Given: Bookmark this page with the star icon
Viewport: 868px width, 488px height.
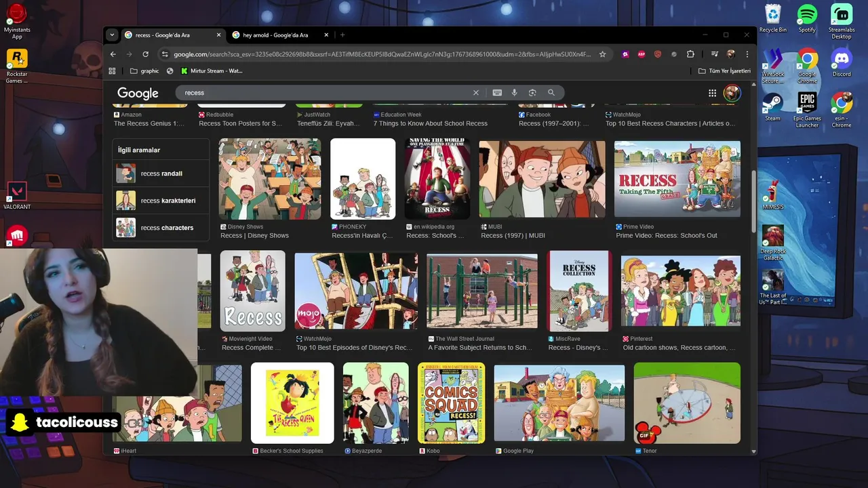Looking at the screenshot, I should pyautogui.click(x=602, y=54).
